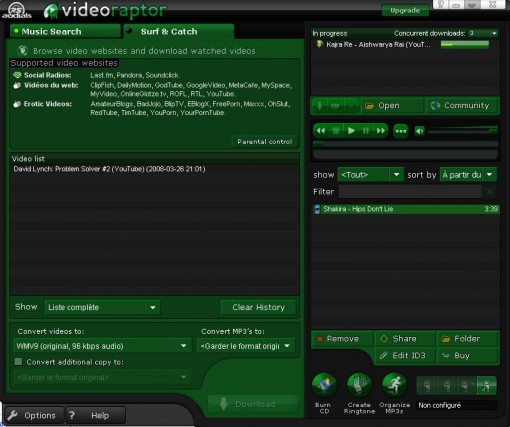Enable Convert additional copy to checkbox
Viewport: 510px width, 427px height.
tap(19, 362)
